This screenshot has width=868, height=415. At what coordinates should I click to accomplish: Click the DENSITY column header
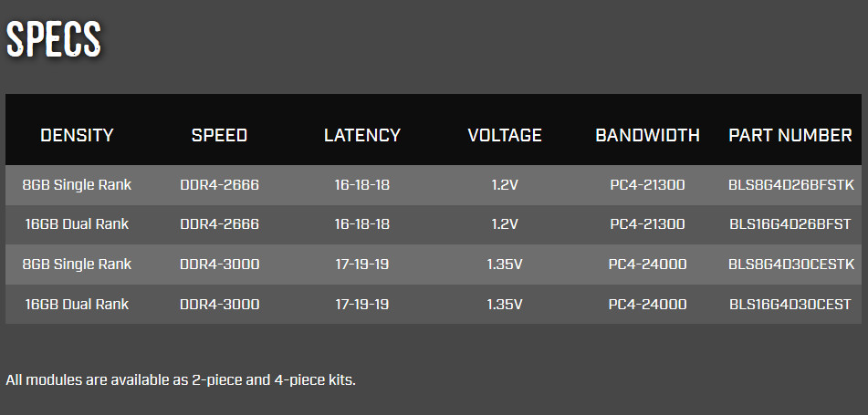tap(77, 135)
